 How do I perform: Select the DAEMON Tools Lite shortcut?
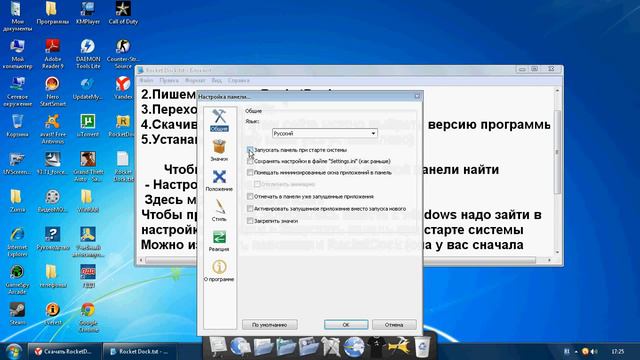point(88,54)
